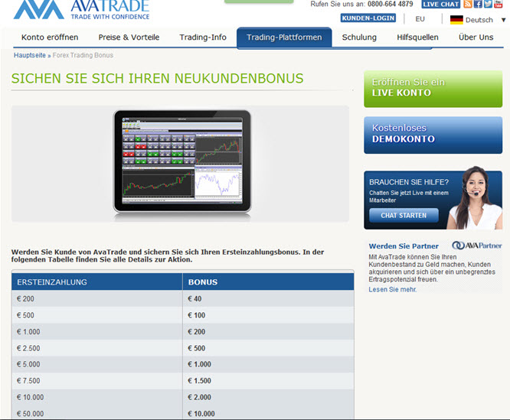This screenshot has width=510, height=420.
Task: Follow the Hauptseite breadcrumb link
Action: point(30,55)
